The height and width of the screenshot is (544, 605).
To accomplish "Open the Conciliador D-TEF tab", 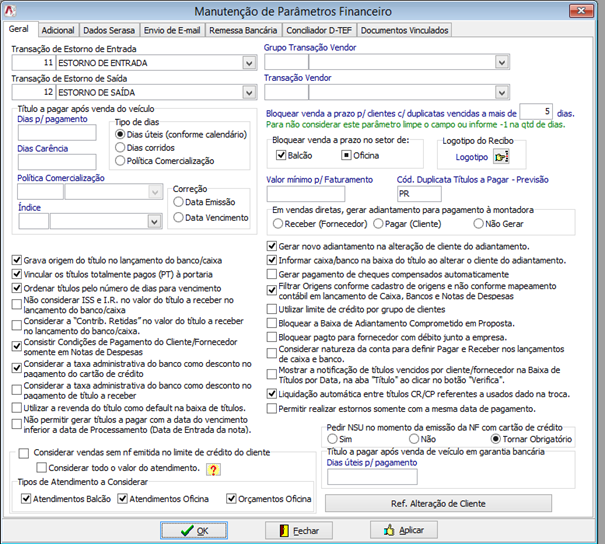I will pos(319,30).
